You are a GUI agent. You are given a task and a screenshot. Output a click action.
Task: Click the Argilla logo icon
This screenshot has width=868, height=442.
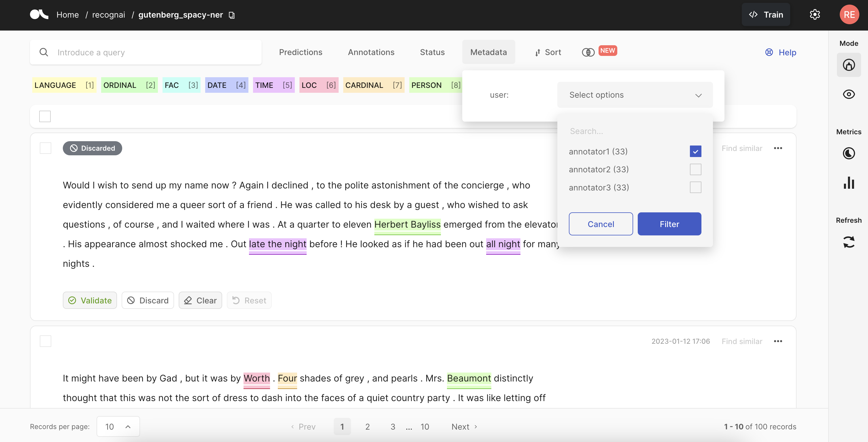(x=39, y=14)
